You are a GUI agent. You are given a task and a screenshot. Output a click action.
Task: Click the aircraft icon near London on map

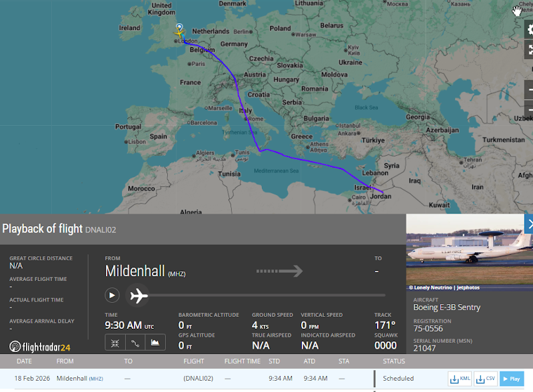point(179,33)
